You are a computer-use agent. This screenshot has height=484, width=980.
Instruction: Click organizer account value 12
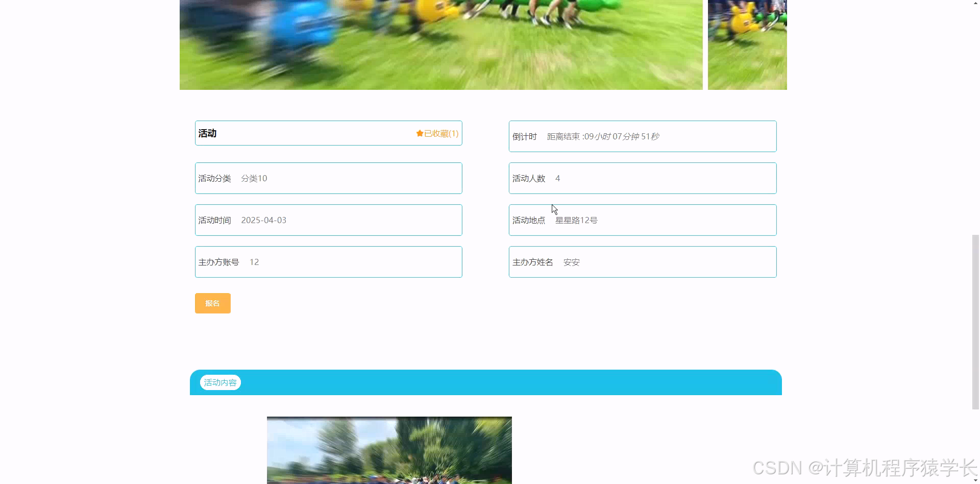(x=254, y=262)
